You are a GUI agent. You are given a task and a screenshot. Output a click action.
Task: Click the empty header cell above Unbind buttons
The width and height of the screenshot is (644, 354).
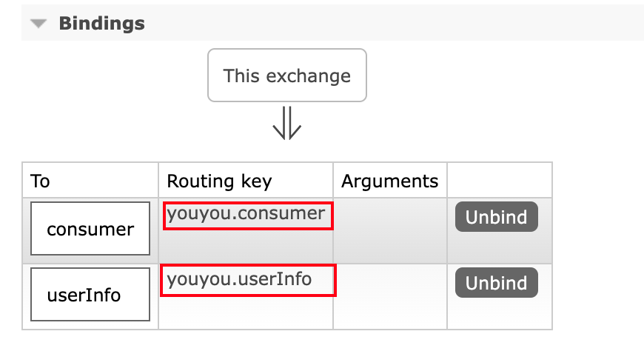pos(499,181)
